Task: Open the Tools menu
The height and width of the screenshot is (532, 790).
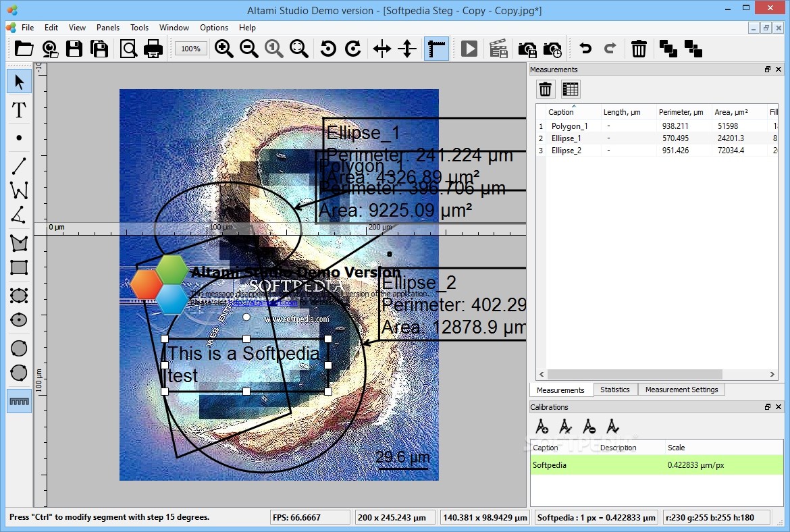Action: 139,28
